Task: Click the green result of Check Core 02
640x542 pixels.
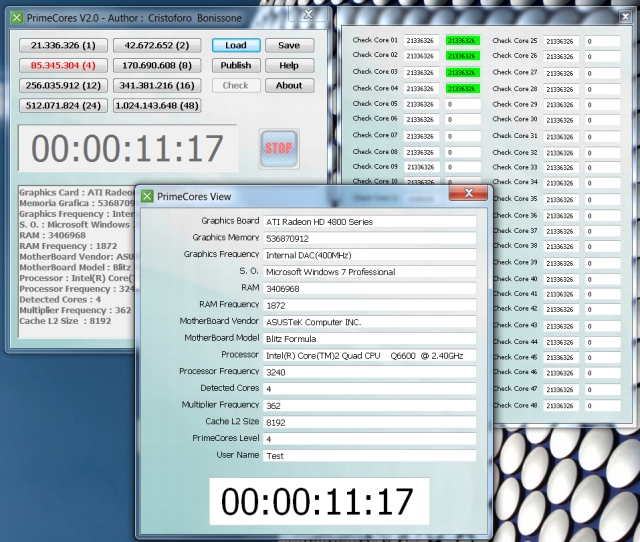Action: (462, 56)
